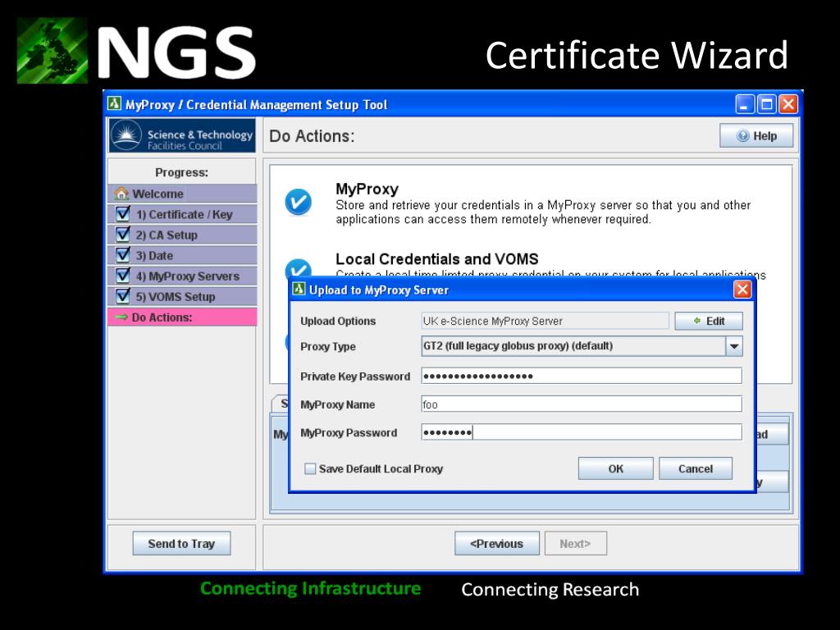840x630 pixels.
Task: Click the UK e-Science MyProxy Server field
Action: tap(545, 321)
